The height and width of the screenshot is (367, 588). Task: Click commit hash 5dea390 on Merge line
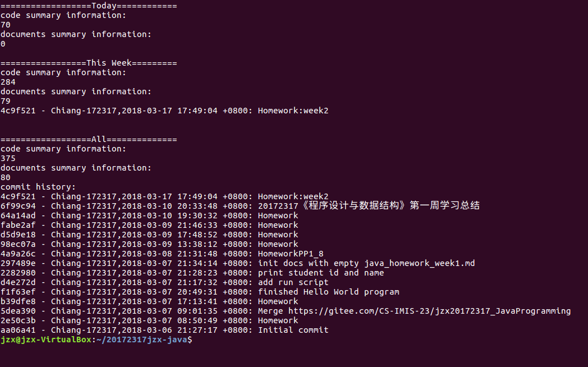pyautogui.click(x=18, y=311)
